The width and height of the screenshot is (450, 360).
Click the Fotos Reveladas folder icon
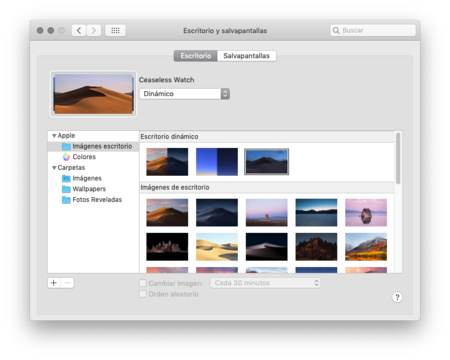[66, 200]
